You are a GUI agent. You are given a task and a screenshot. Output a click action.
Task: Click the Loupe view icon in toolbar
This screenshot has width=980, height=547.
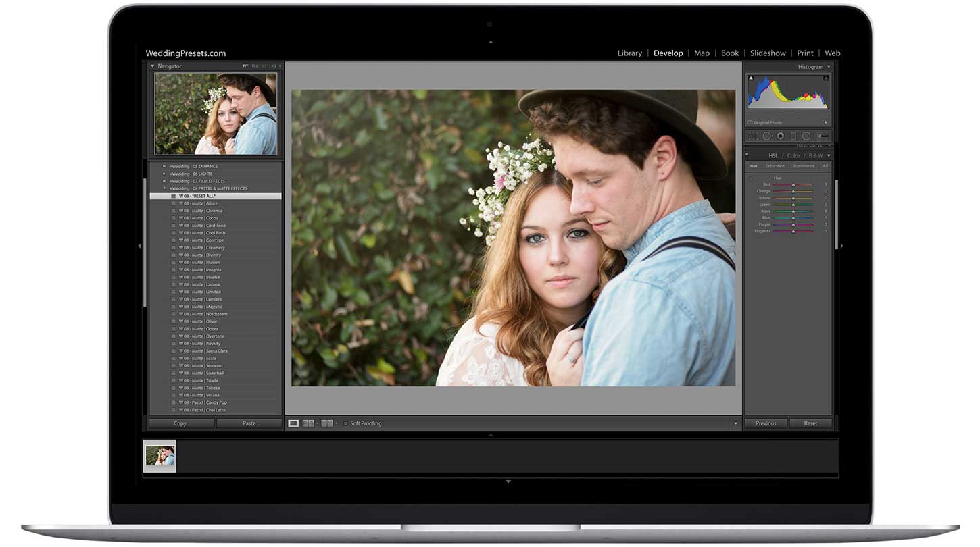point(293,423)
